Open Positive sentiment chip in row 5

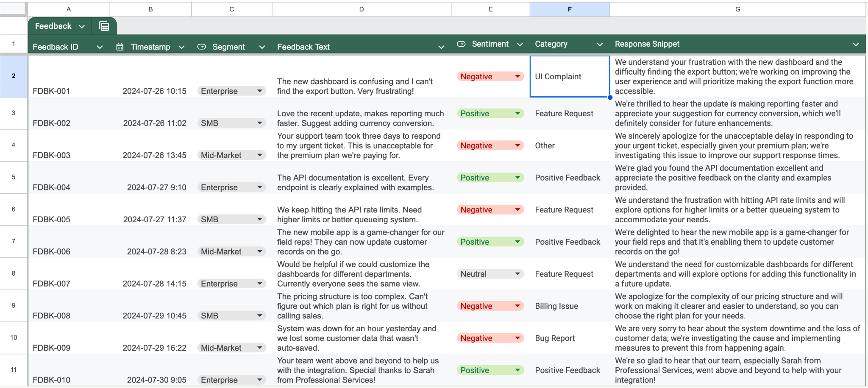(x=490, y=178)
